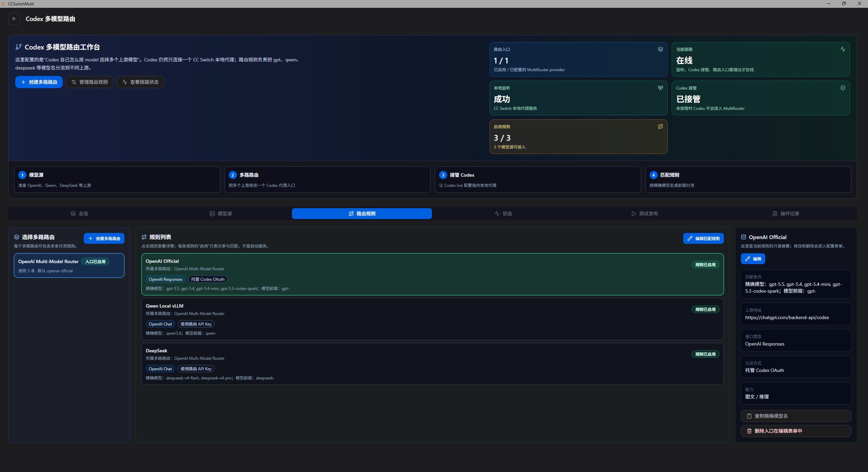The height and width of the screenshot is (472, 868).
Task: Click the 3 / 3 value in 启用规则
Action: click(502, 138)
